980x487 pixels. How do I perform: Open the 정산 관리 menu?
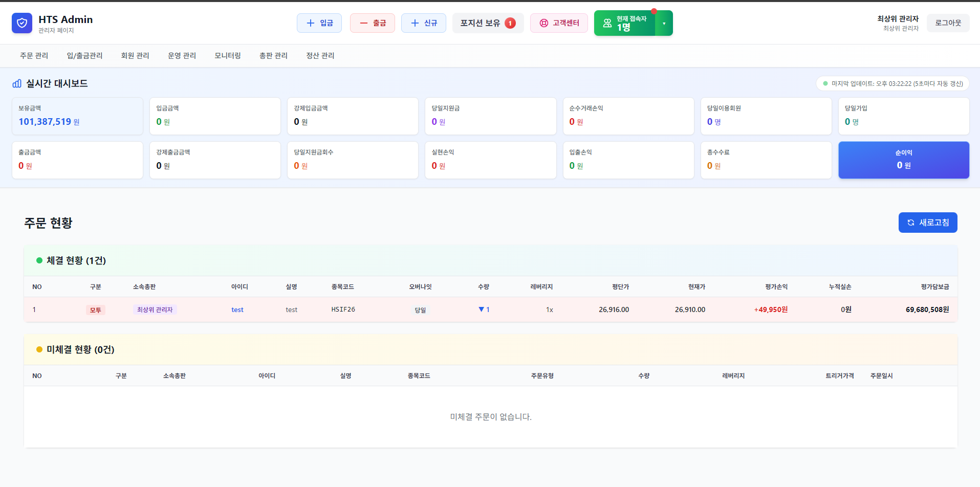click(x=320, y=55)
